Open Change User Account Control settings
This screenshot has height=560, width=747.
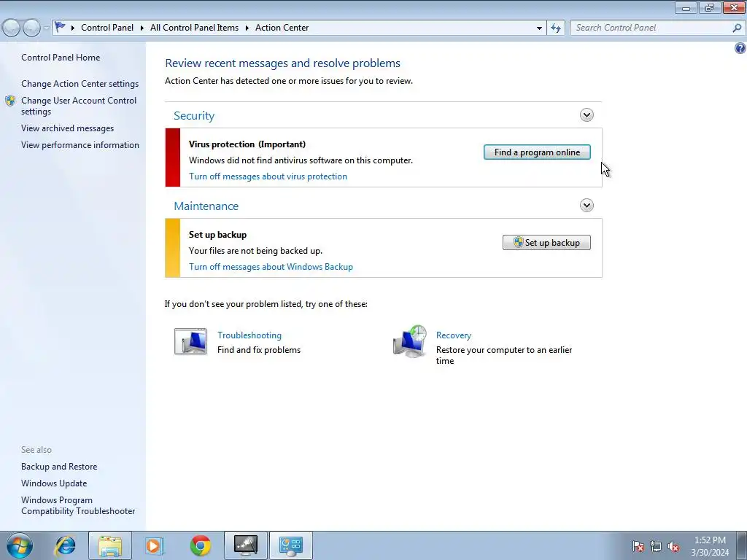79,106
